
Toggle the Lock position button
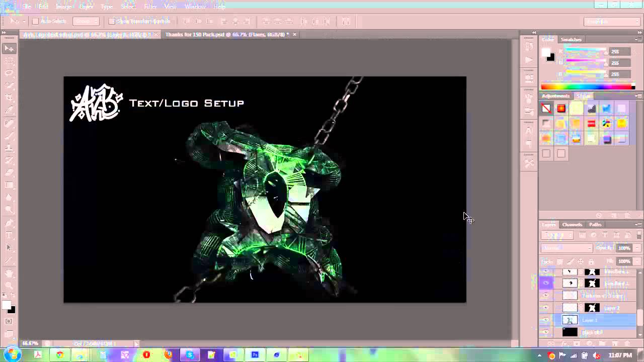(581, 261)
